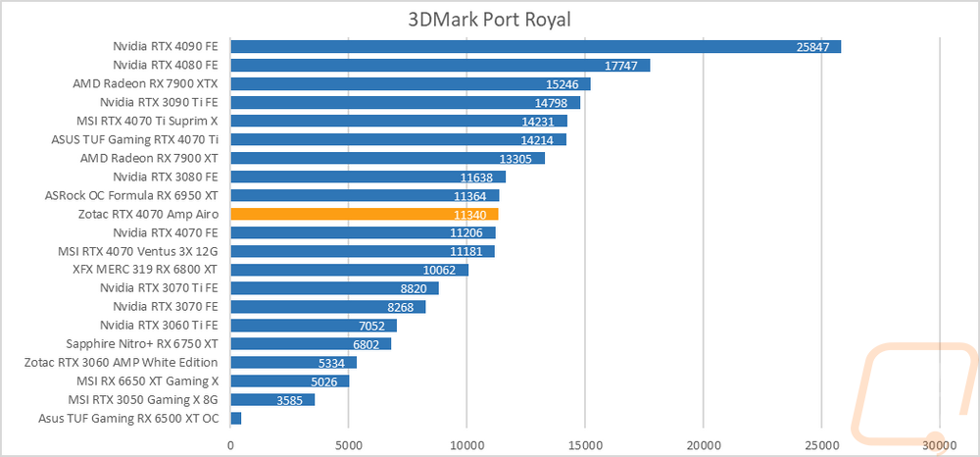Select Zotac RTX 4070 Amp Airo label
The image size is (980, 457).
[146, 214]
